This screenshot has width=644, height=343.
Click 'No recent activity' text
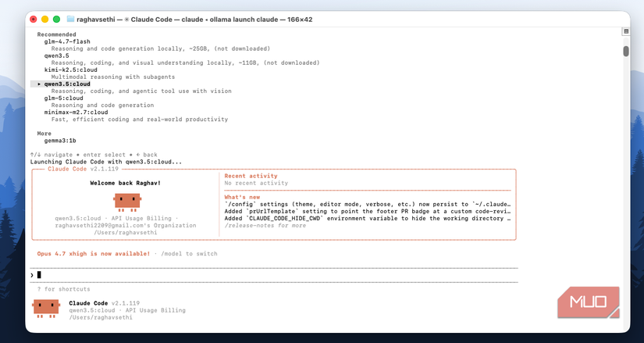[256, 183]
